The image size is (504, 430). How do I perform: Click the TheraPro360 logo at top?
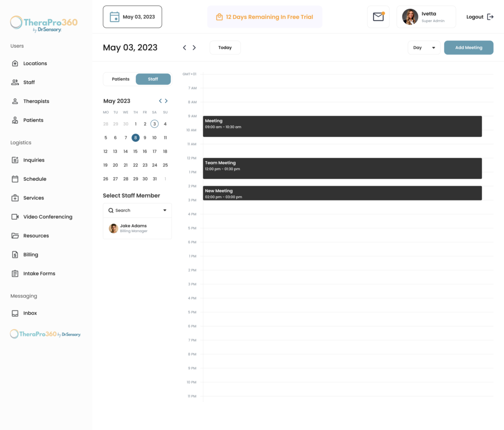(44, 24)
